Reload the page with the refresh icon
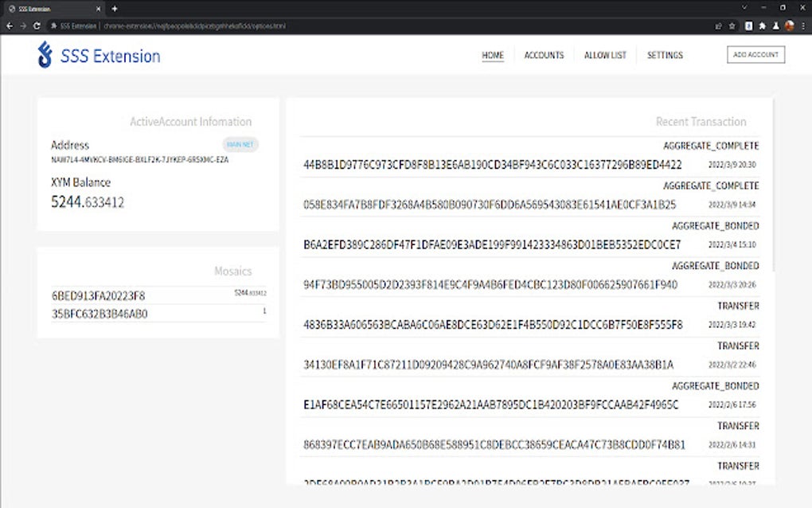The image size is (812, 508). (35, 25)
